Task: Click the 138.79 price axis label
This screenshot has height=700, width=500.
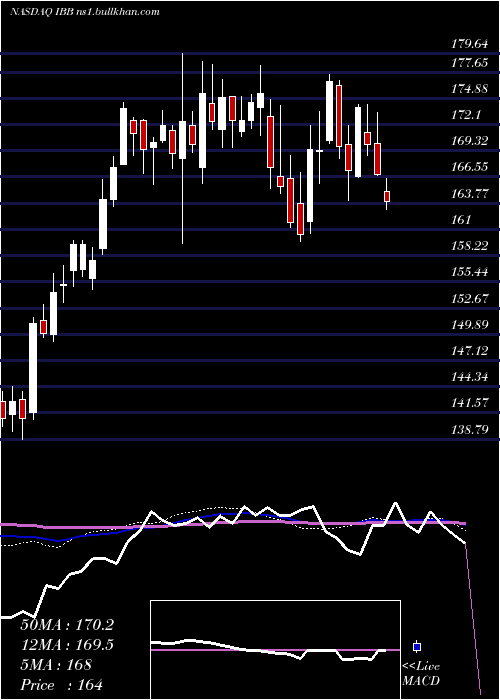Action: coord(470,429)
